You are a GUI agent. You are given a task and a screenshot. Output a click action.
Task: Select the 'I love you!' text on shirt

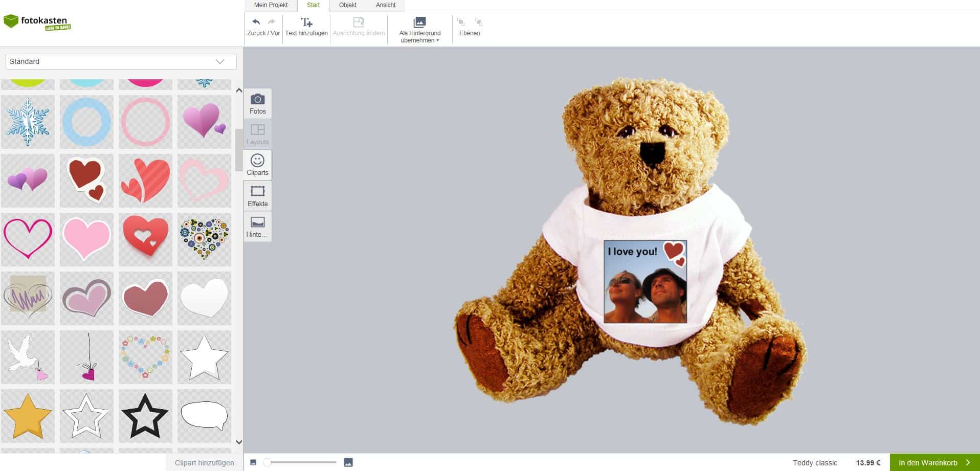click(632, 252)
